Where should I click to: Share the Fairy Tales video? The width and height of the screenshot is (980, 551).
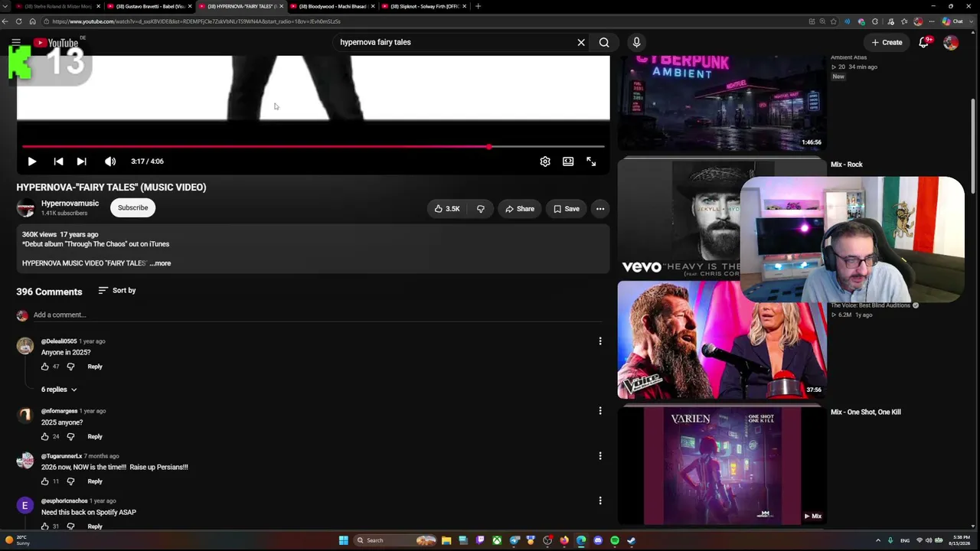[x=520, y=209]
